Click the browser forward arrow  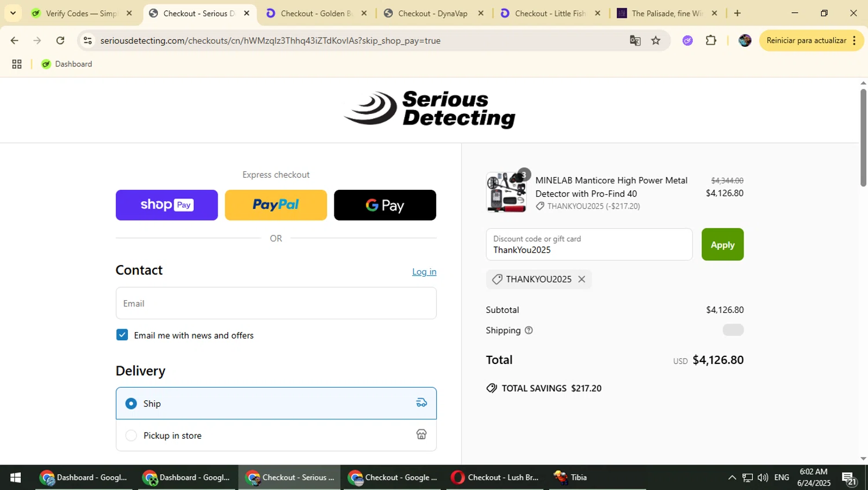[x=37, y=40]
